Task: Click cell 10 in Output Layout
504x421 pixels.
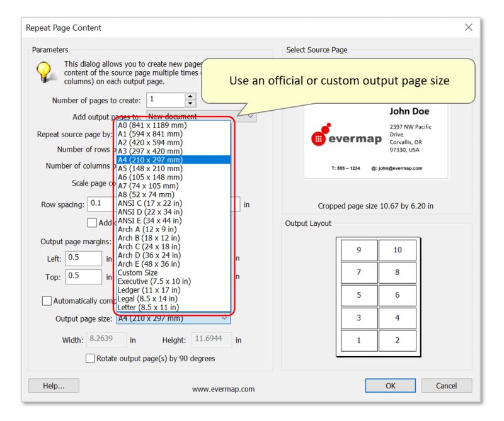Action: tap(398, 250)
